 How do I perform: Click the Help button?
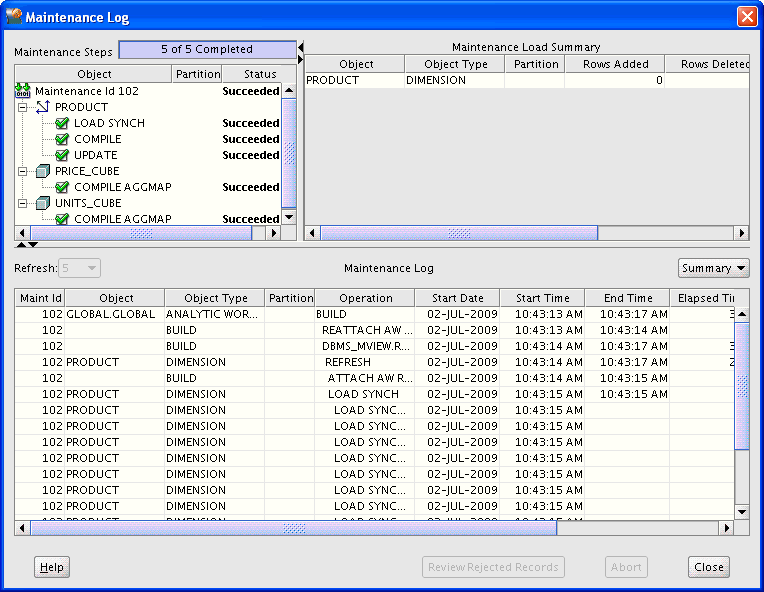[52, 567]
